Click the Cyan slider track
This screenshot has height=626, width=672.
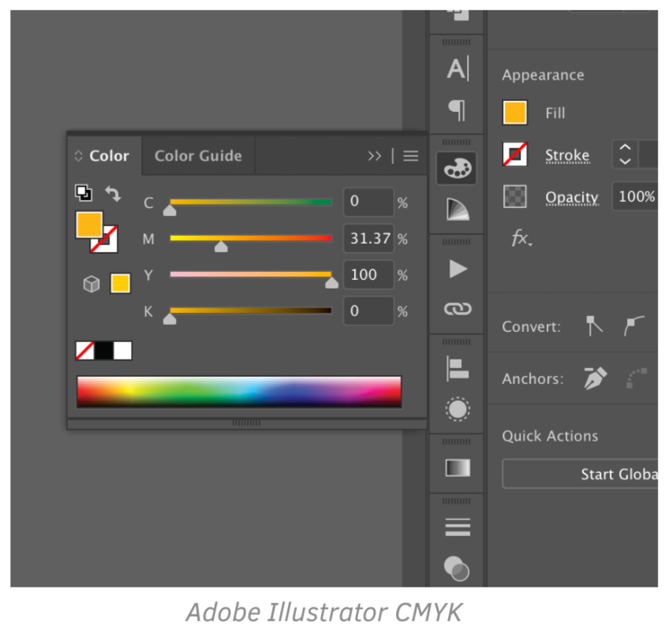click(251, 202)
